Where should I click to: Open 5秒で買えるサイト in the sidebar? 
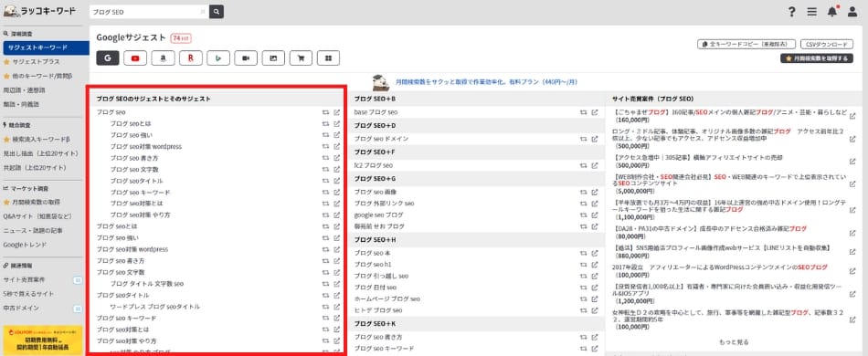(x=29, y=294)
